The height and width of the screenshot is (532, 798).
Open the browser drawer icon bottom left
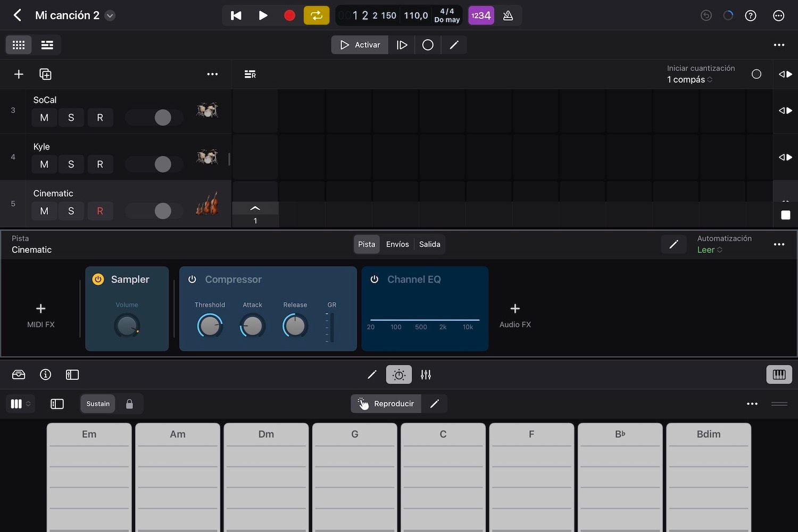[x=19, y=374]
